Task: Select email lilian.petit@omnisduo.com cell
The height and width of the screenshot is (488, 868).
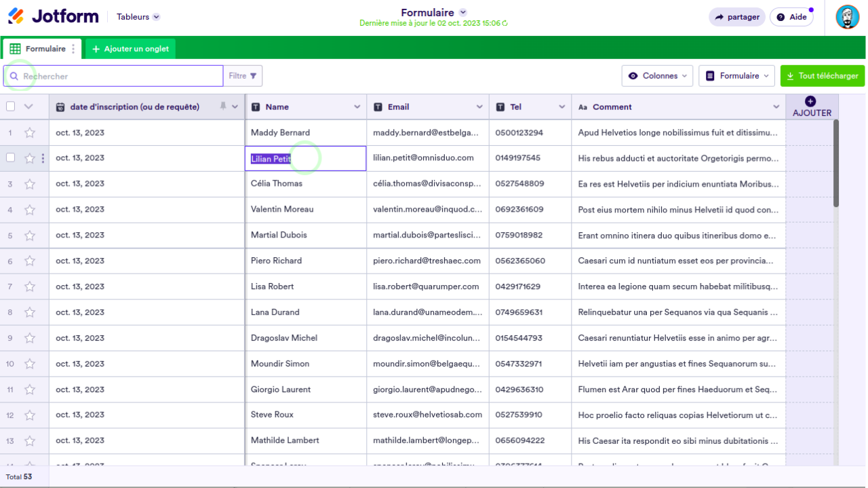Action: 428,158
